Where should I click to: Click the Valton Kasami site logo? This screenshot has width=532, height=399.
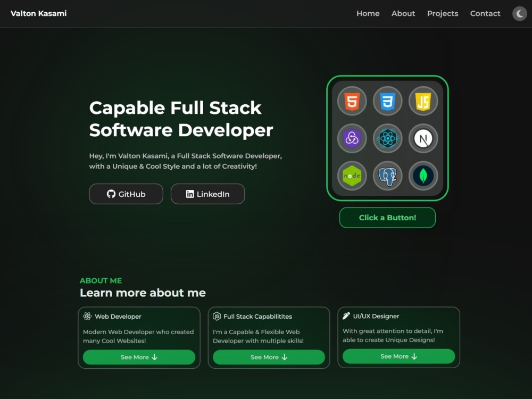[x=39, y=14]
